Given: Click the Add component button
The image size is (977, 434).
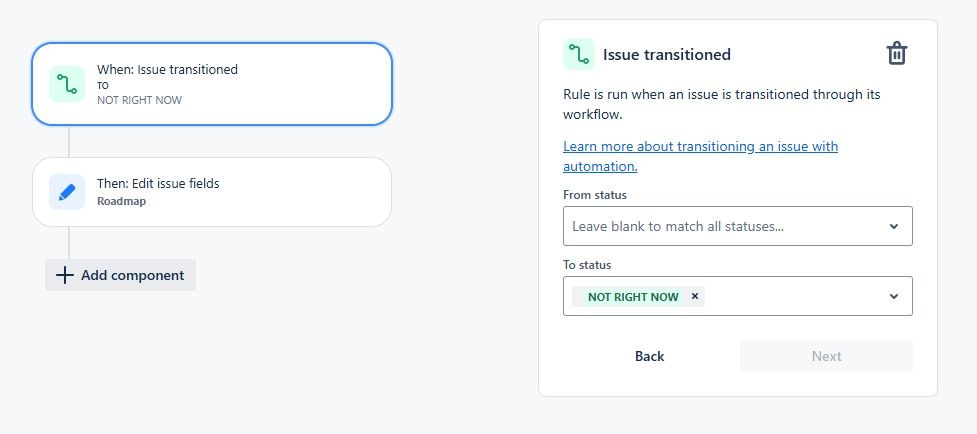Looking at the screenshot, I should click(x=120, y=275).
